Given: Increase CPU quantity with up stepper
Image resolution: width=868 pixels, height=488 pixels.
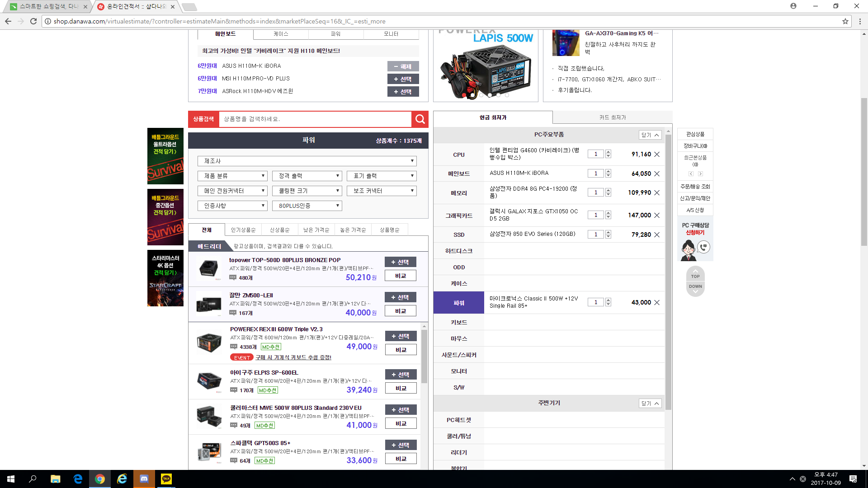Looking at the screenshot, I should click(x=608, y=152).
